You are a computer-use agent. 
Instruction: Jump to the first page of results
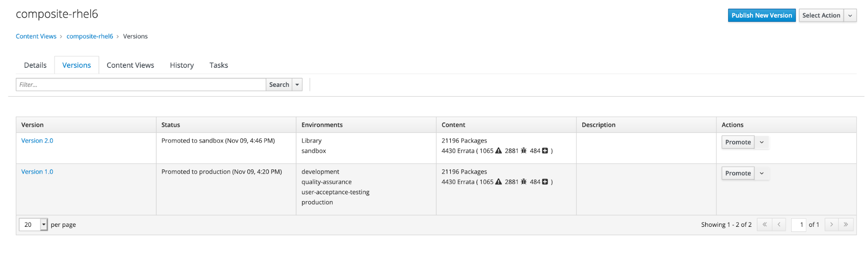click(765, 225)
